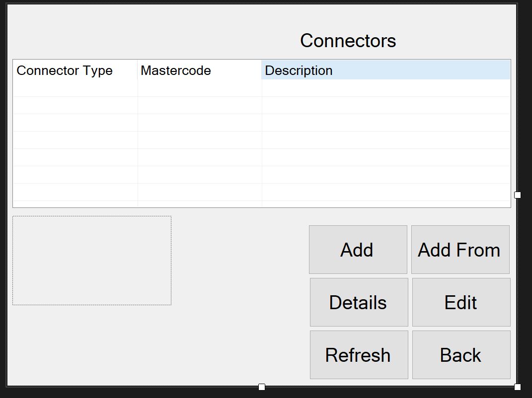
Task: Click the form's bottom-right corner resize handle
Action: tap(518, 387)
